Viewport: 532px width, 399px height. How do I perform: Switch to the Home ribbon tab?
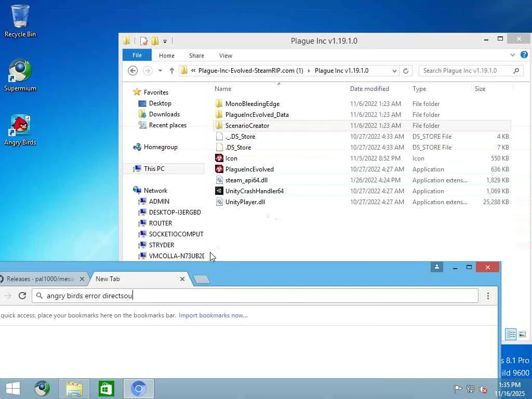tap(167, 56)
